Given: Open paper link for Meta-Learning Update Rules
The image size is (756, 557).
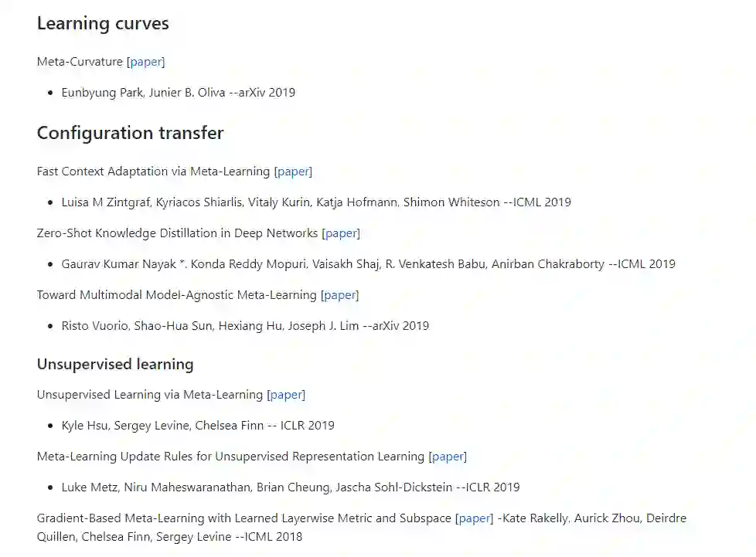Looking at the screenshot, I should 448,457.
